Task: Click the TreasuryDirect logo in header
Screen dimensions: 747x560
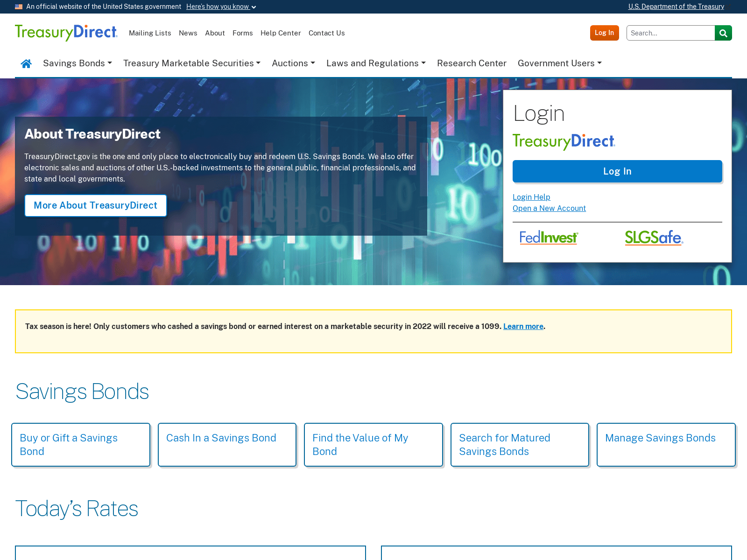Action: tap(66, 33)
